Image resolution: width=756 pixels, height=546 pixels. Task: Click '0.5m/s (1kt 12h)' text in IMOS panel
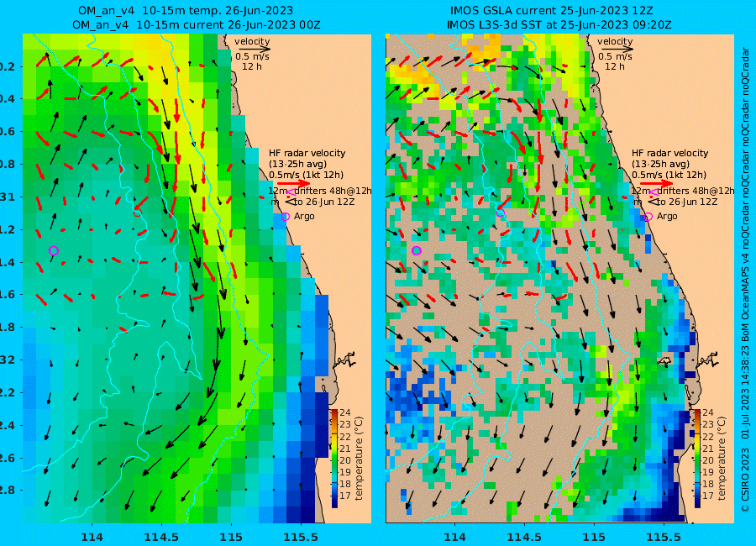click(669, 175)
